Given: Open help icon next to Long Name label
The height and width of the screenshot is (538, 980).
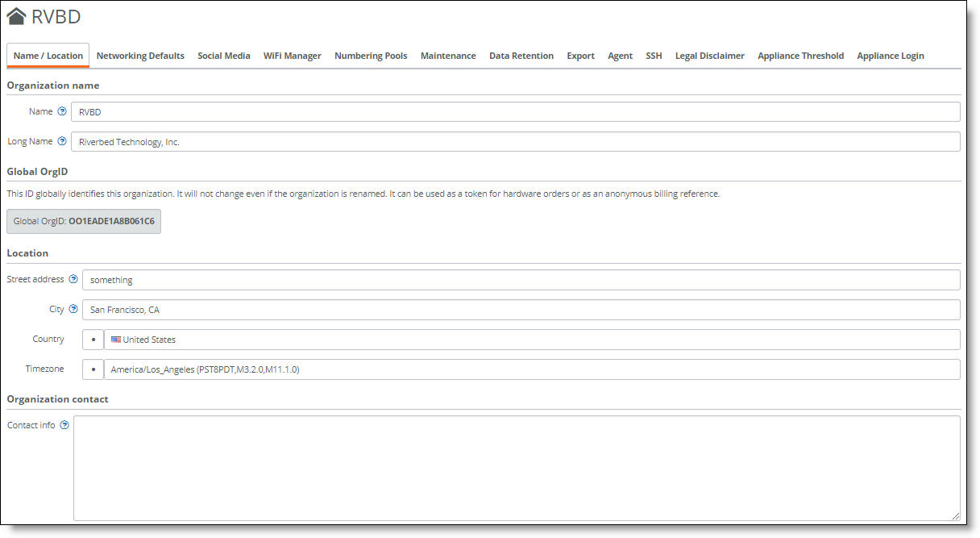Looking at the screenshot, I should 62,141.
